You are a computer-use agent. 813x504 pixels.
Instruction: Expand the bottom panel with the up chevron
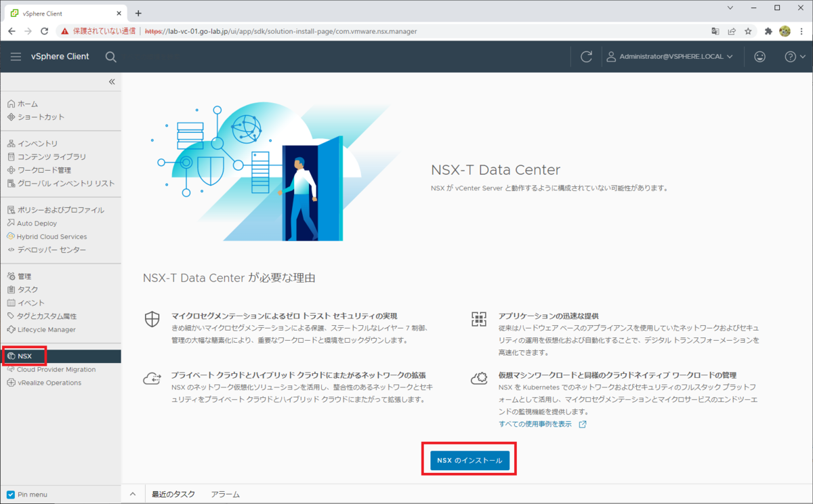click(x=133, y=495)
